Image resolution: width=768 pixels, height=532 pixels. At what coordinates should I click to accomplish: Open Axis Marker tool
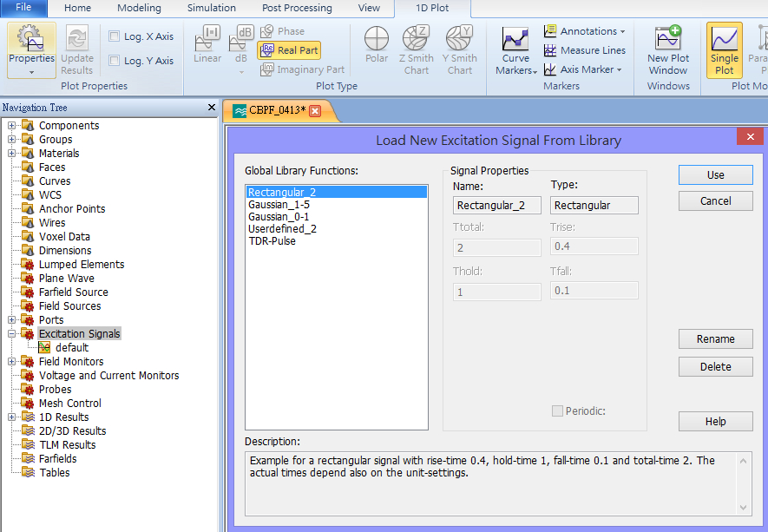point(583,69)
